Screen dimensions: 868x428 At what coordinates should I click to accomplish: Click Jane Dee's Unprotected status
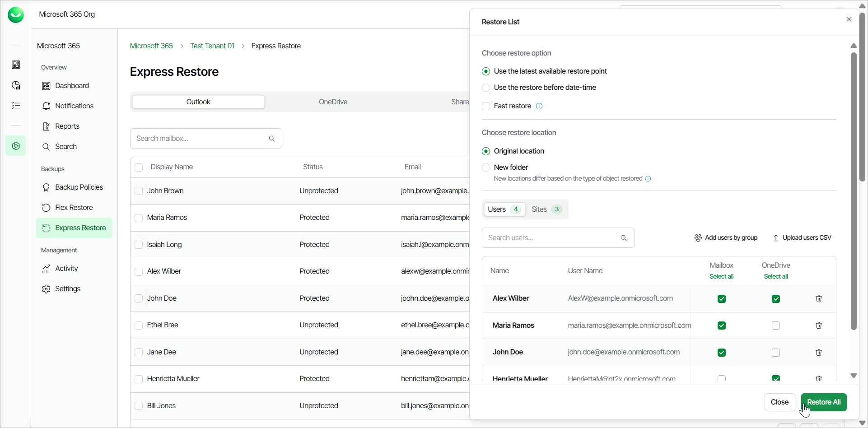point(318,352)
